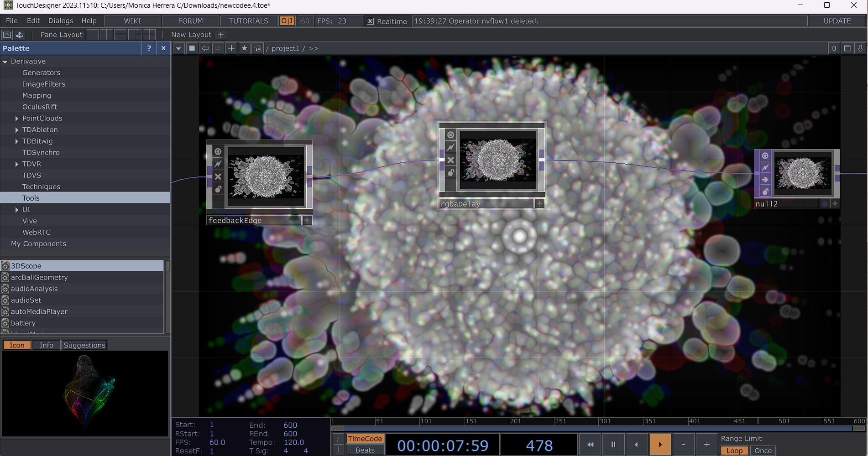868x456 pixels.
Task: Toggle bypass flag on feedbackEdge node
Action: (x=218, y=176)
